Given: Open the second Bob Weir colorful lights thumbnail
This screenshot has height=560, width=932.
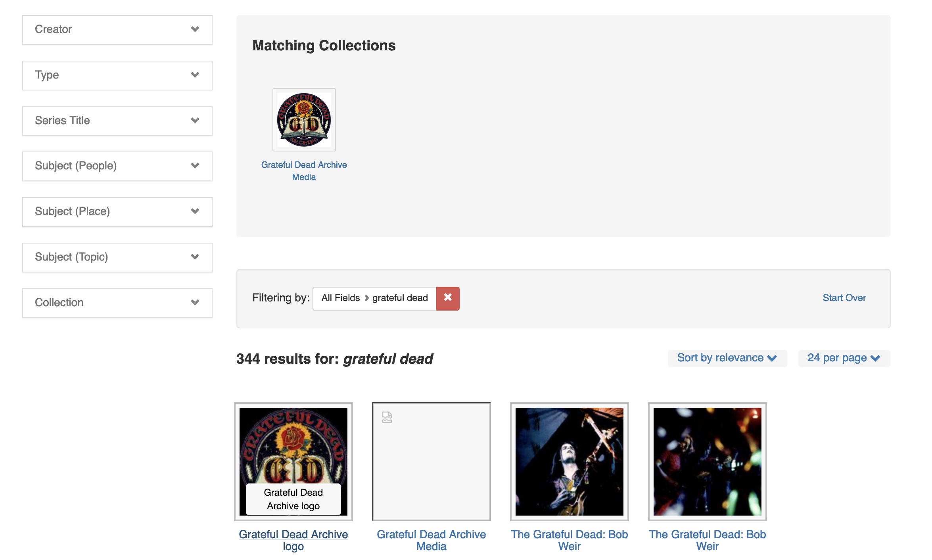Looking at the screenshot, I should point(707,462).
